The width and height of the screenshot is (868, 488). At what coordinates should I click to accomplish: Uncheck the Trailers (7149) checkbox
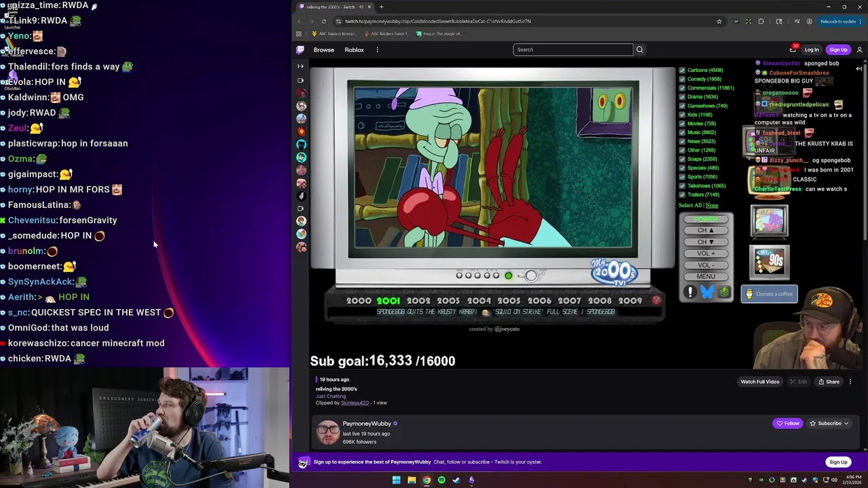click(x=682, y=195)
